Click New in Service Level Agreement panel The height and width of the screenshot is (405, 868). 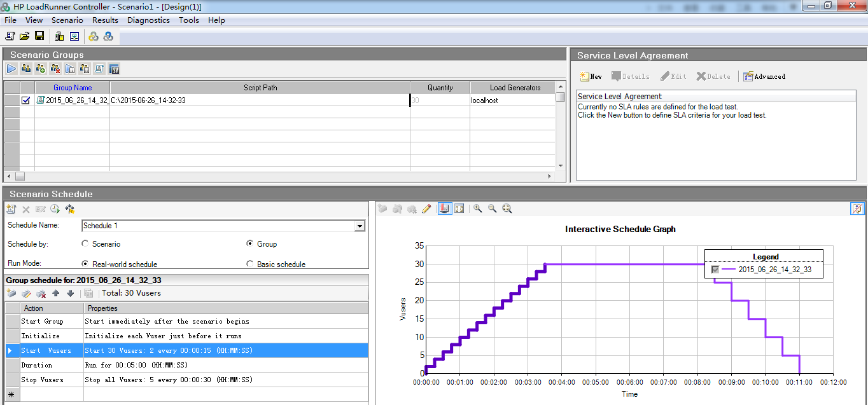pos(591,76)
